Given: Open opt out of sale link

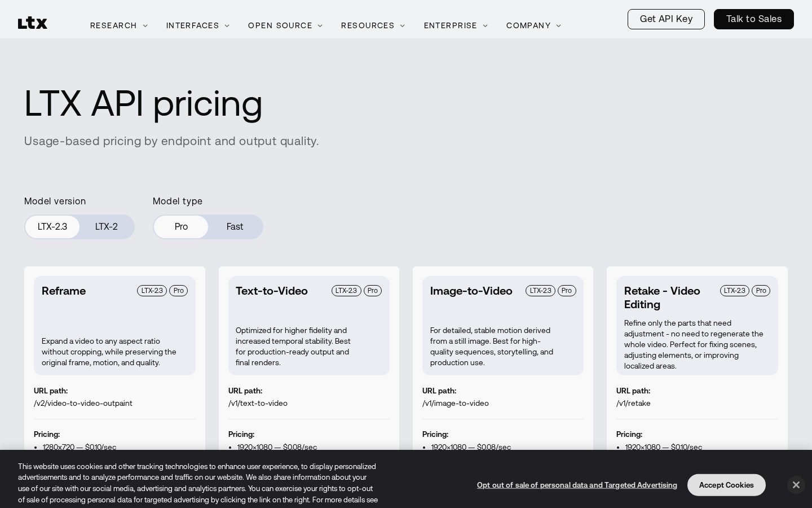Looking at the screenshot, I should click(x=577, y=485).
